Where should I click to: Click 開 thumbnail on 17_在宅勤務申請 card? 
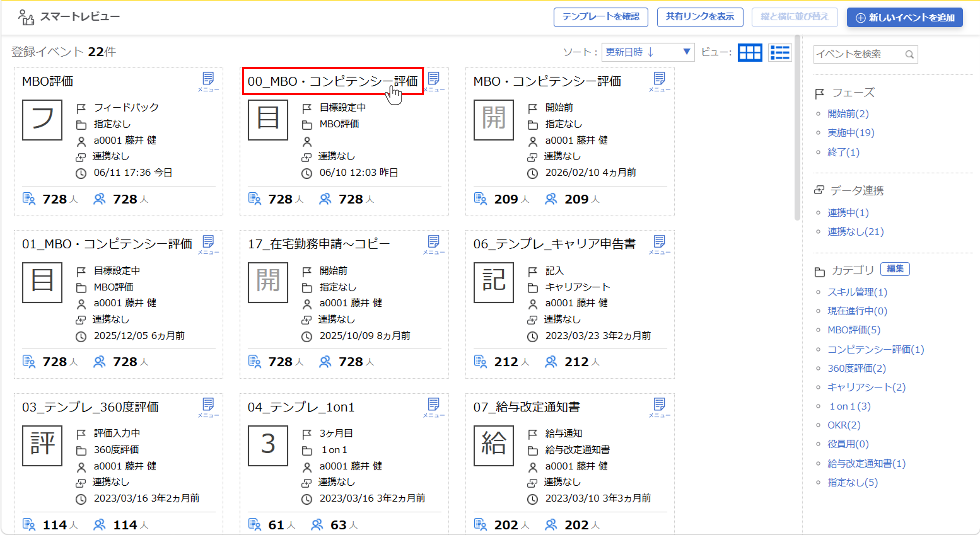268,282
